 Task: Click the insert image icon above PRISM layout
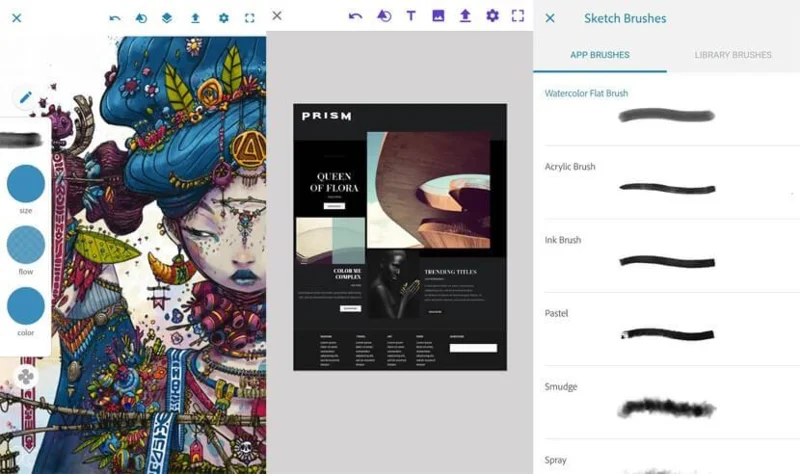438,16
